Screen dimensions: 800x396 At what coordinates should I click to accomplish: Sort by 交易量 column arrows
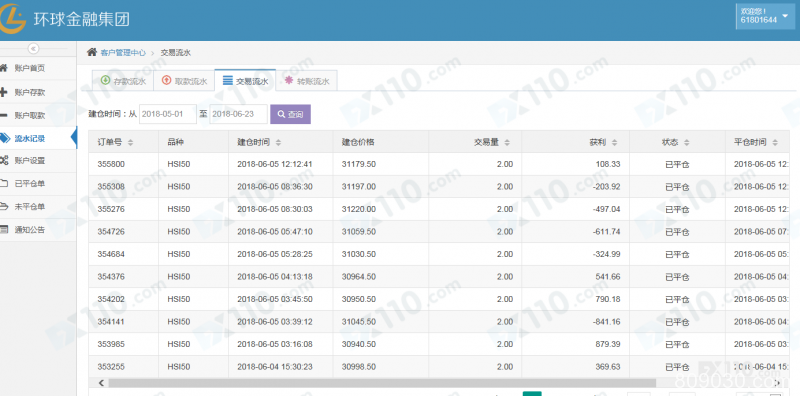coord(507,143)
